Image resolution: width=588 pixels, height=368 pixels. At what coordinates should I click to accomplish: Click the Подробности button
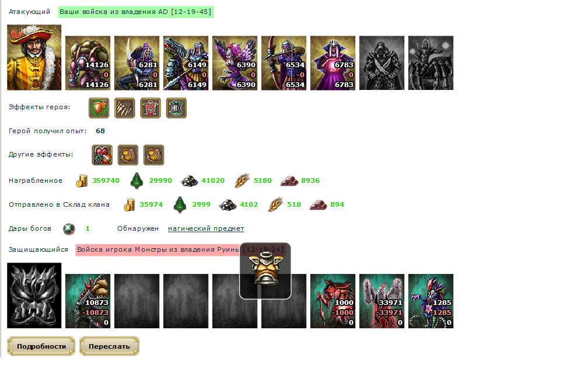point(41,346)
